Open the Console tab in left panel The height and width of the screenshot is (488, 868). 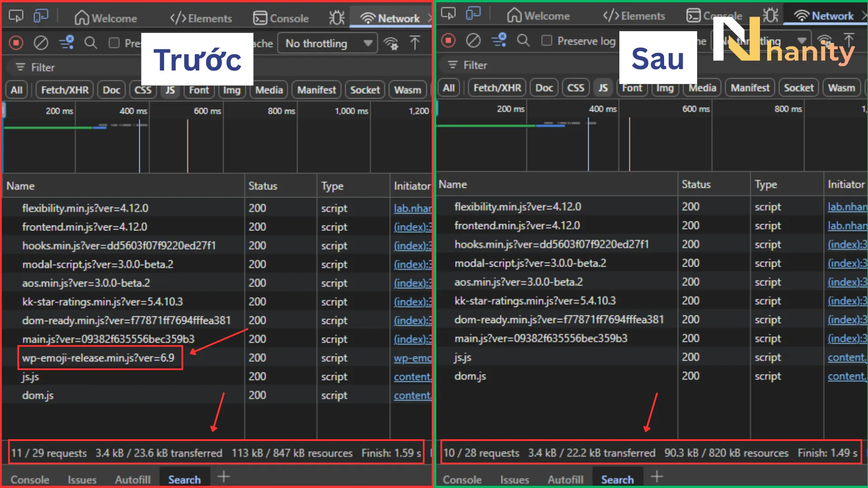tap(281, 19)
